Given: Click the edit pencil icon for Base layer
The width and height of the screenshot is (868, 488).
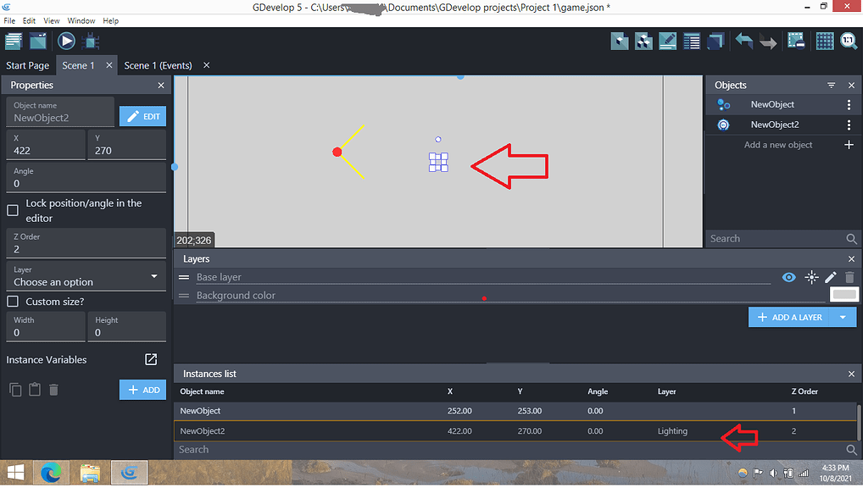Looking at the screenshot, I should coord(831,277).
